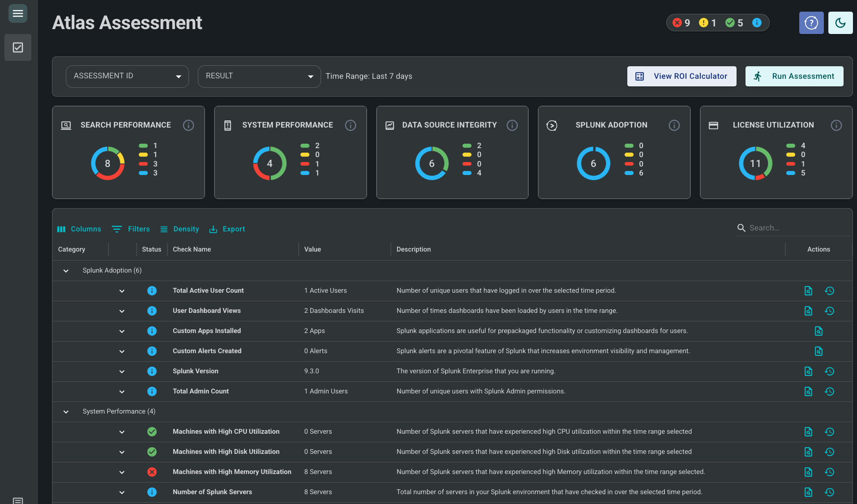Screen dimensions: 857x504
Task: Sort by Description column header
Action: (413, 249)
